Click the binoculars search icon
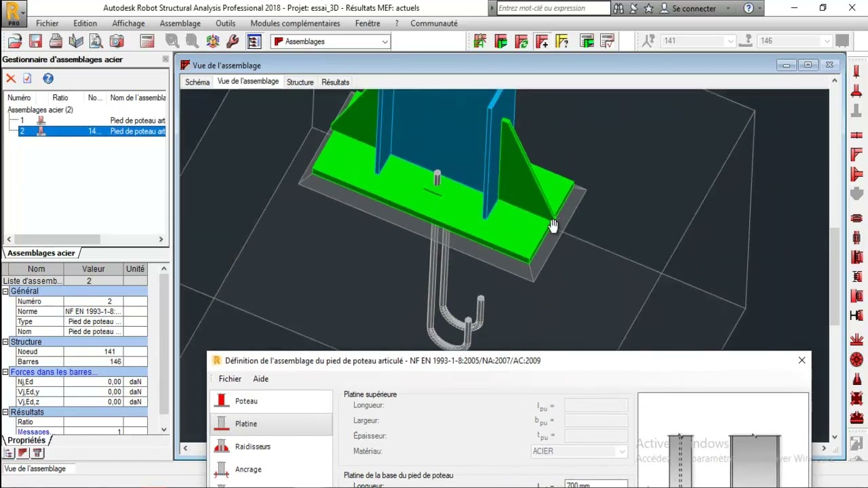 click(618, 8)
